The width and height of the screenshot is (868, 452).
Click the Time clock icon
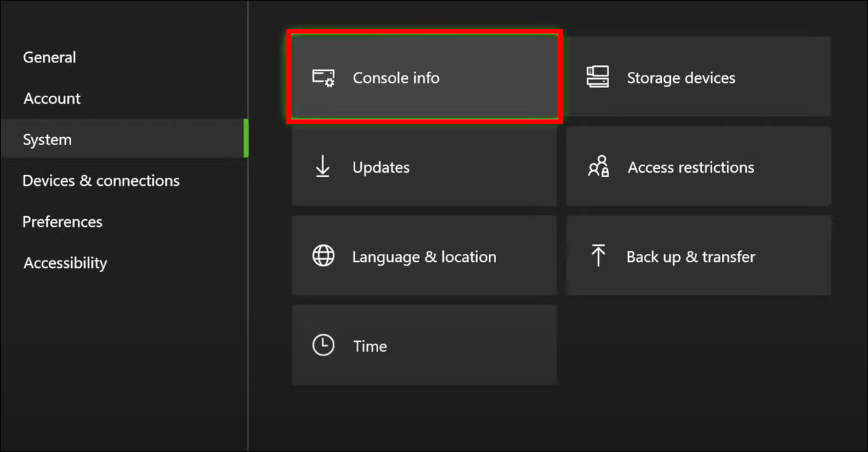(x=322, y=346)
